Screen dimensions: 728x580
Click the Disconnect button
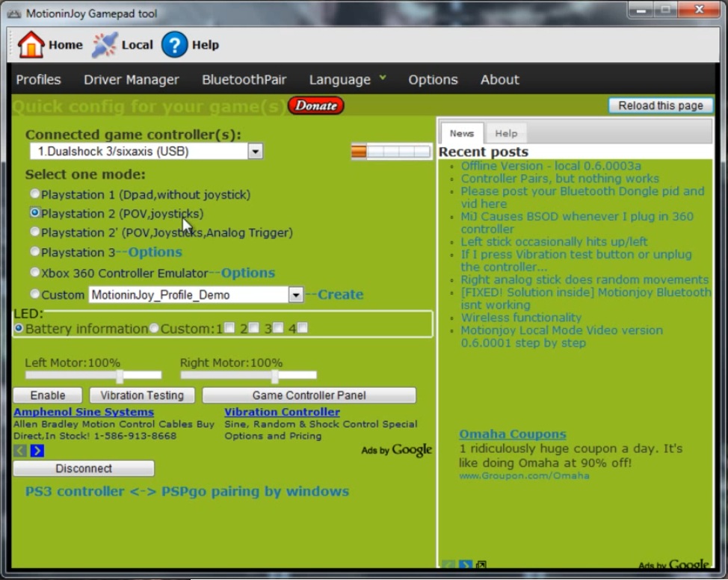(84, 468)
